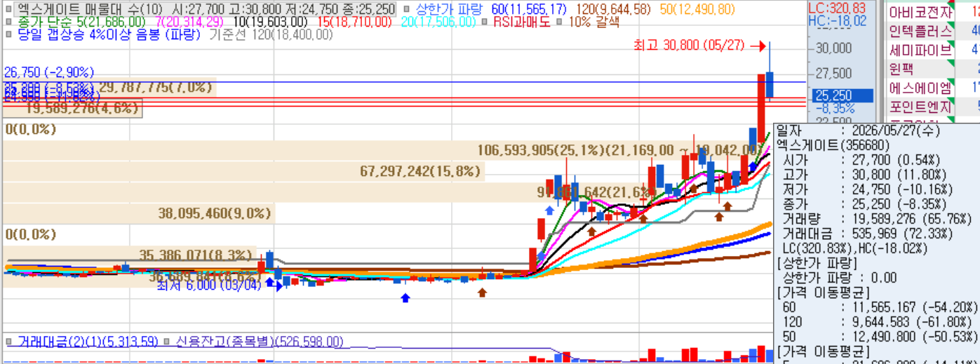Select the 10% 갈색 label

click(593, 22)
